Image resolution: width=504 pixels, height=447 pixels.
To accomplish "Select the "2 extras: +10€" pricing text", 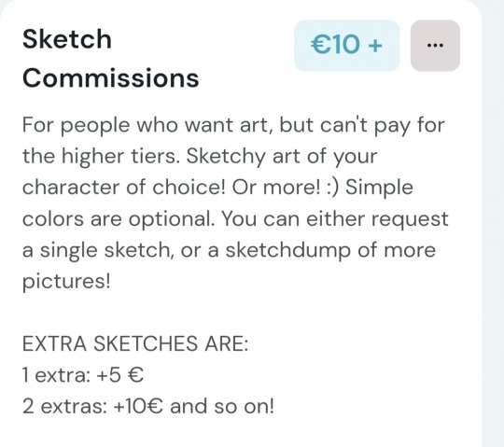I will [x=92, y=406].
